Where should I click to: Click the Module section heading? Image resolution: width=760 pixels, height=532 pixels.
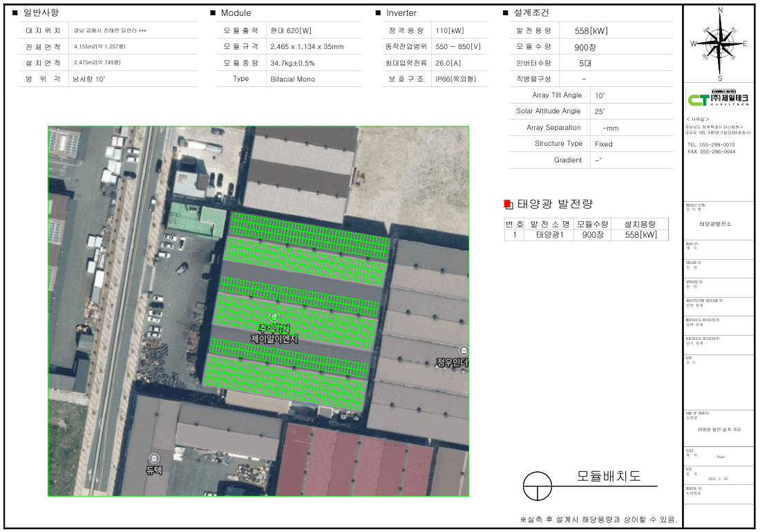(x=236, y=13)
